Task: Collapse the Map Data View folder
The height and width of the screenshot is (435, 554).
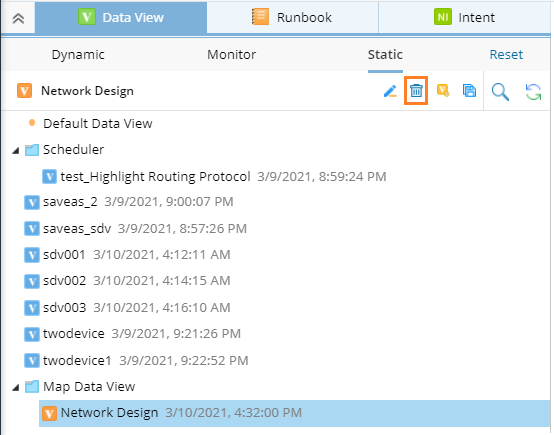Action: tap(16, 388)
